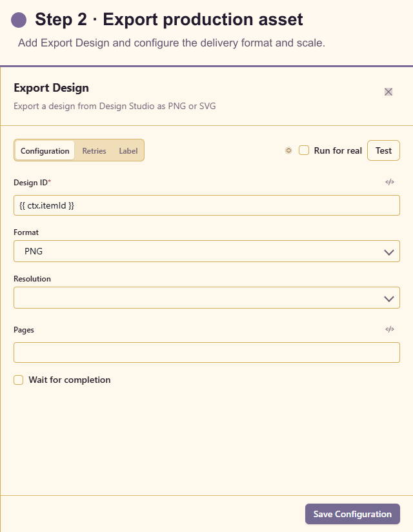Open the Format dropdown showing PNG
This screenshot has height=532, width=413.
pyautogui.click(x=207, y=251)
